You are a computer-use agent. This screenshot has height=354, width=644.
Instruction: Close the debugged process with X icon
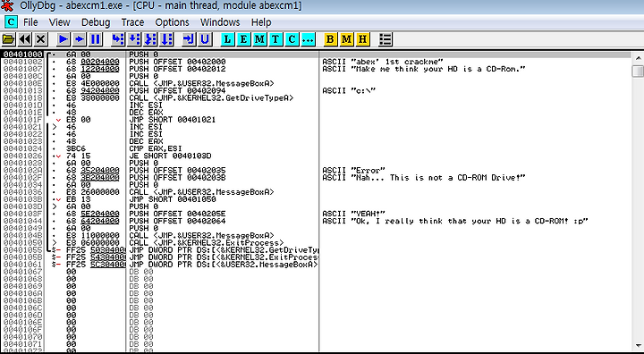(x=40, y=39)
